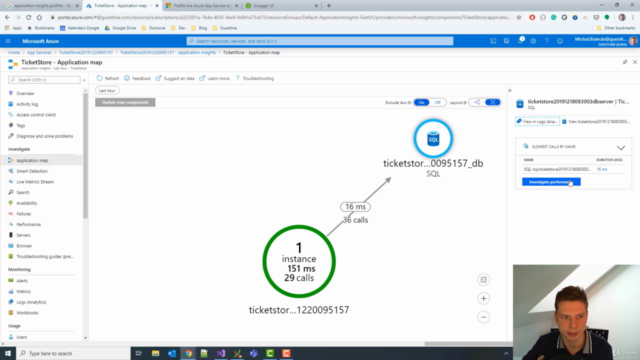Collapse the right details panel
640x360 pixels.
pyautogui.click(x=510, y=91)
